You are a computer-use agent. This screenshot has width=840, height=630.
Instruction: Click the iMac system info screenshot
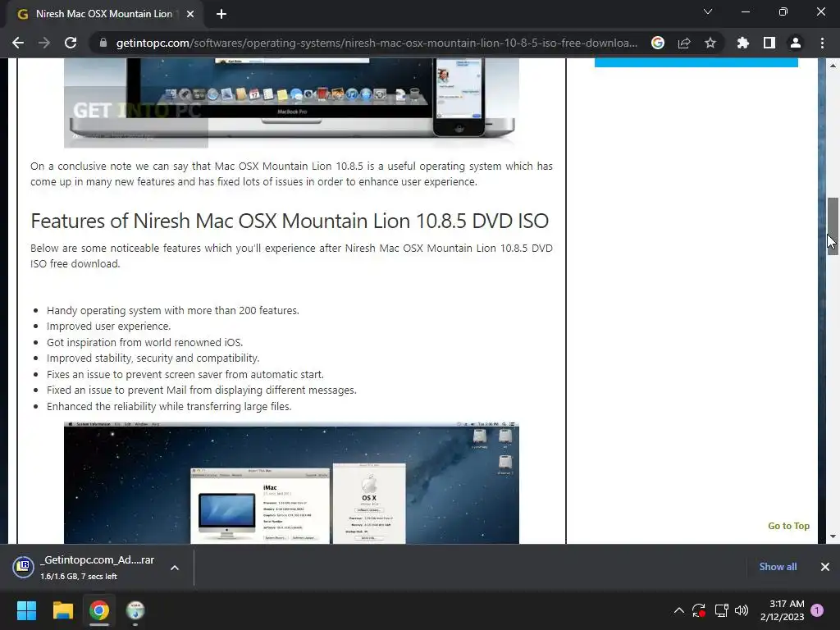click(291, 482)
